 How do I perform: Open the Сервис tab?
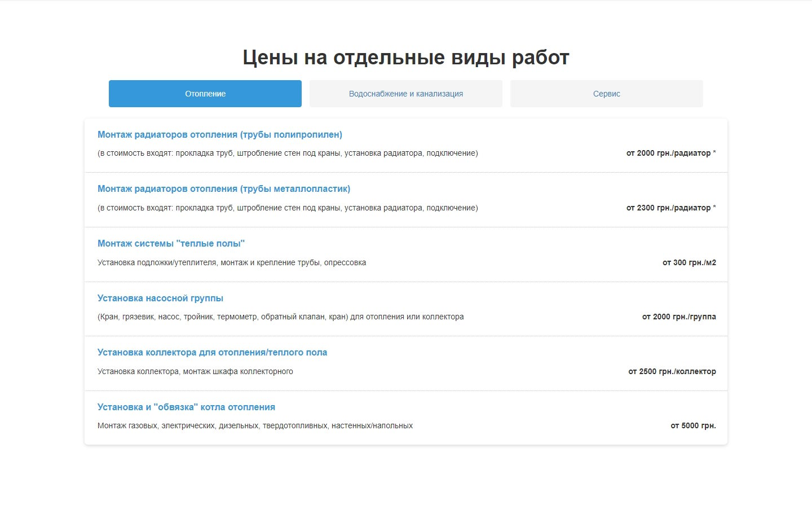(x=607, y=94)
